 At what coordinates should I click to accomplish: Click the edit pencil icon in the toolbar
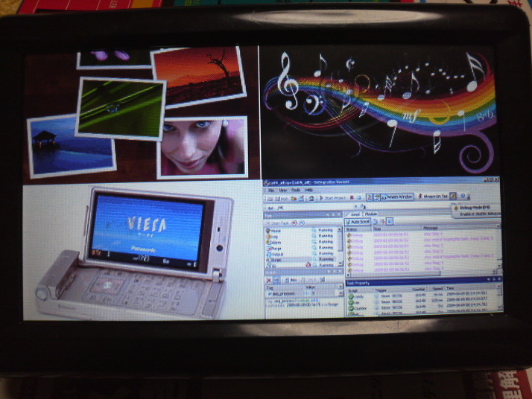click(301, 198)
